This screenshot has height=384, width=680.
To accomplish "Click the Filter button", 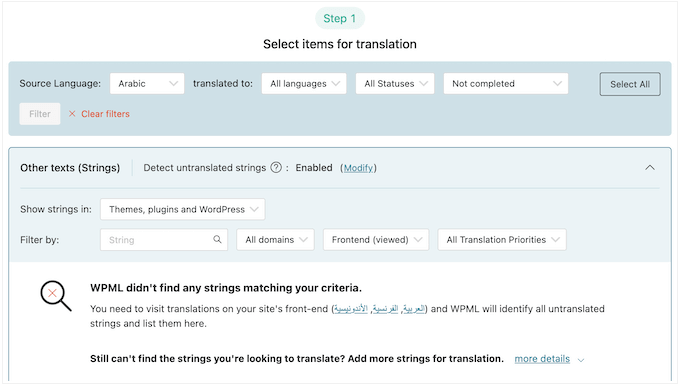I will click(x=40, y=114).
